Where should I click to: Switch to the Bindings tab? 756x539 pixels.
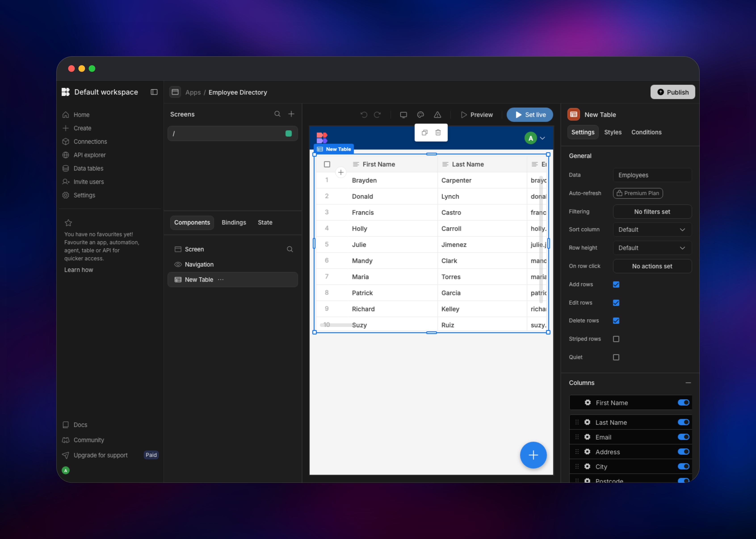pos(234,222)
